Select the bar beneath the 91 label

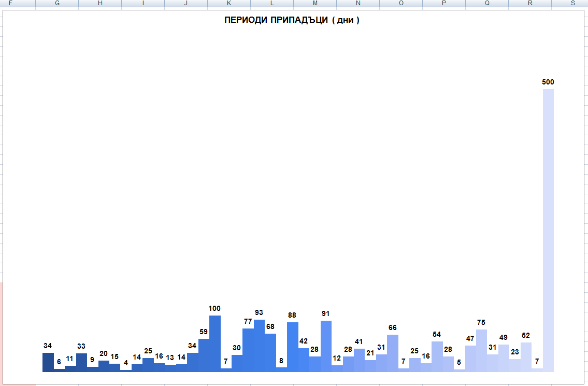tap(326, 346)
